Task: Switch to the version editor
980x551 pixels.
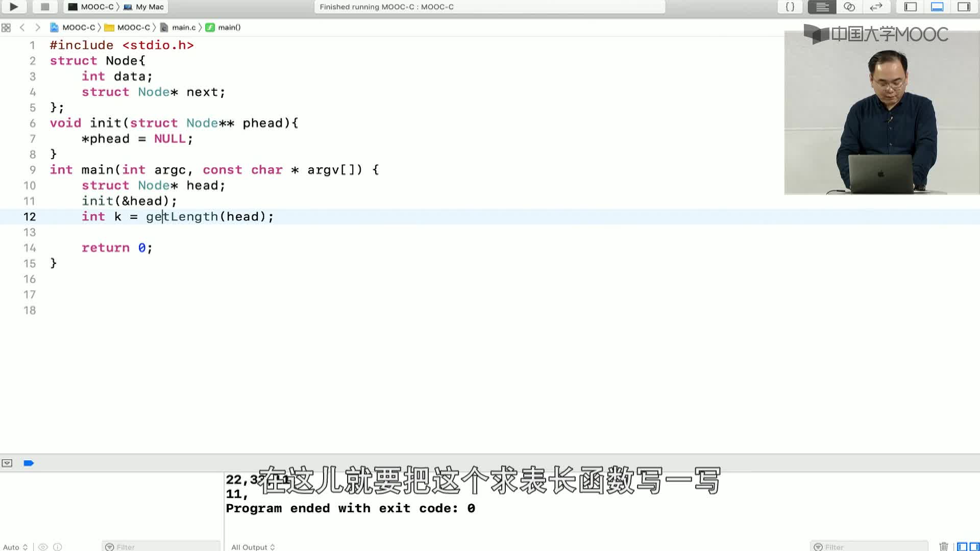Action: pyautogui.click(x=876, y=7)
